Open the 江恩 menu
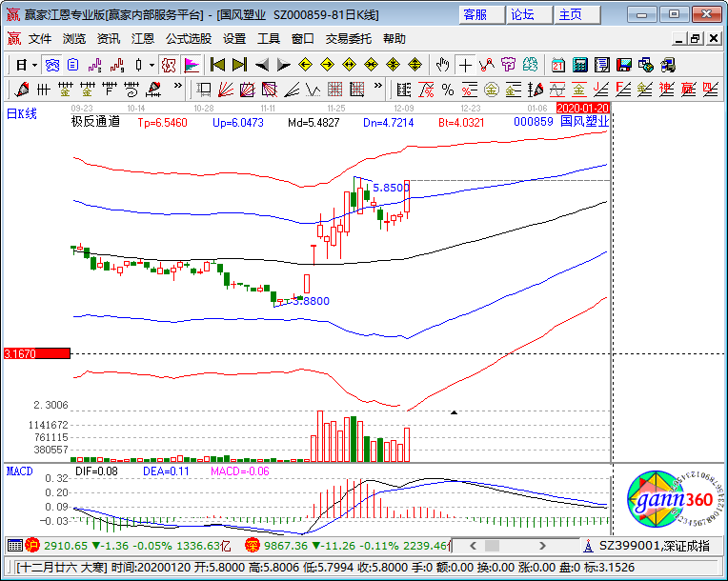 [x=143, y=39]
